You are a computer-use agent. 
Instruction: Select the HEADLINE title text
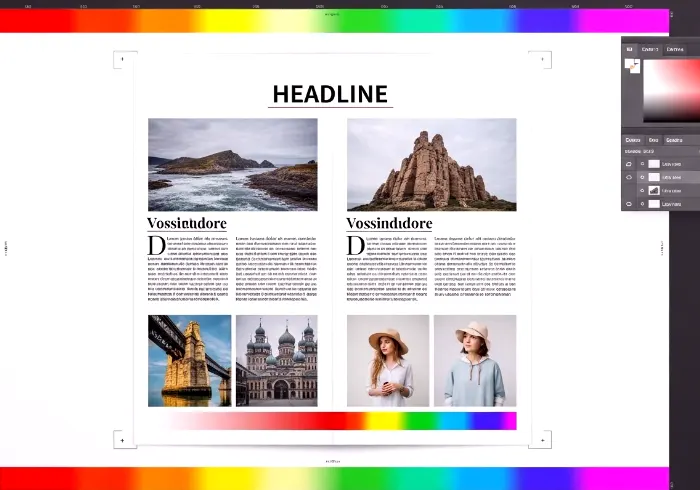[330, 94]
